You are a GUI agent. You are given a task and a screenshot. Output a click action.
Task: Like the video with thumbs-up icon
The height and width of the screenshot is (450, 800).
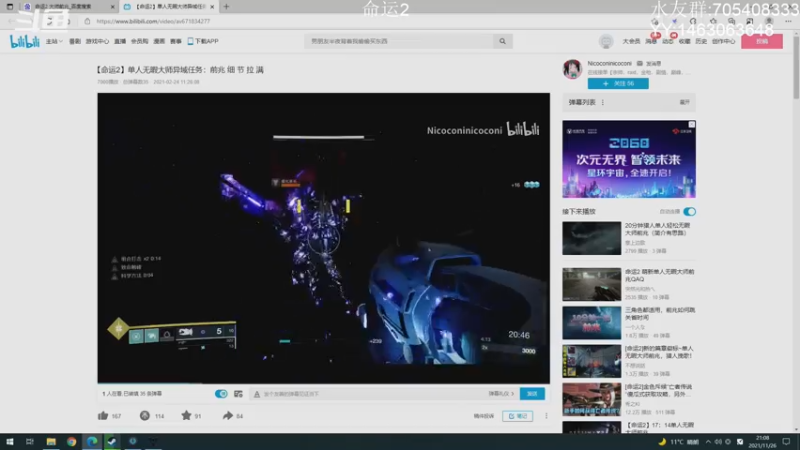pyautogui.click(x=103, y=416)
